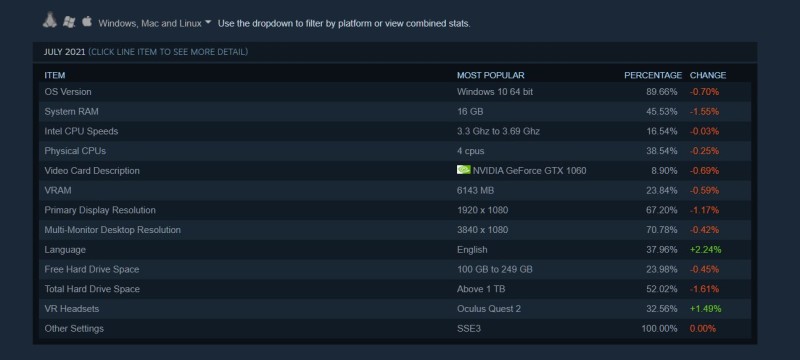
Task: Click the Apple logo platform icon
Action: click(x=87, y=21)
